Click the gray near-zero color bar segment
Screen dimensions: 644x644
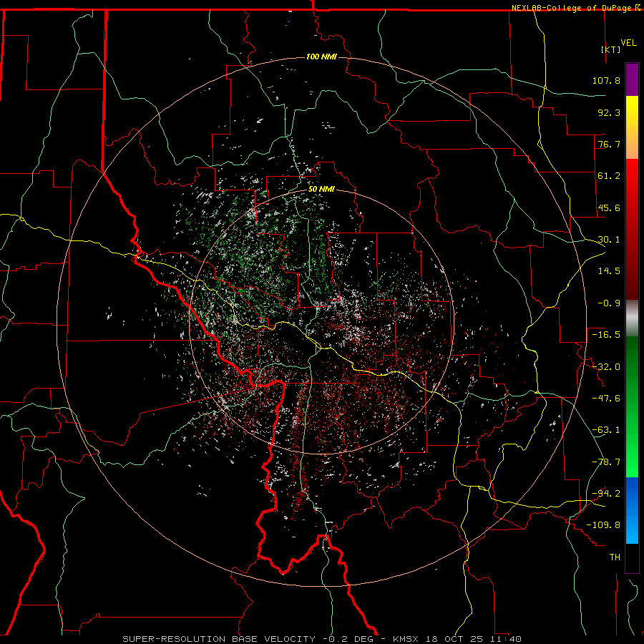(x=632, y=318)
